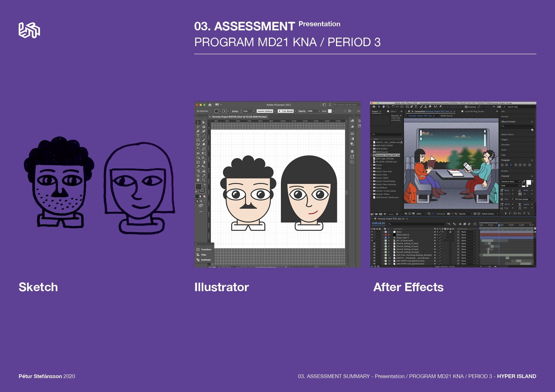555x392 pixels.
Task: Click the 5 pt. Round brush definition
Action: coord(286,111)
